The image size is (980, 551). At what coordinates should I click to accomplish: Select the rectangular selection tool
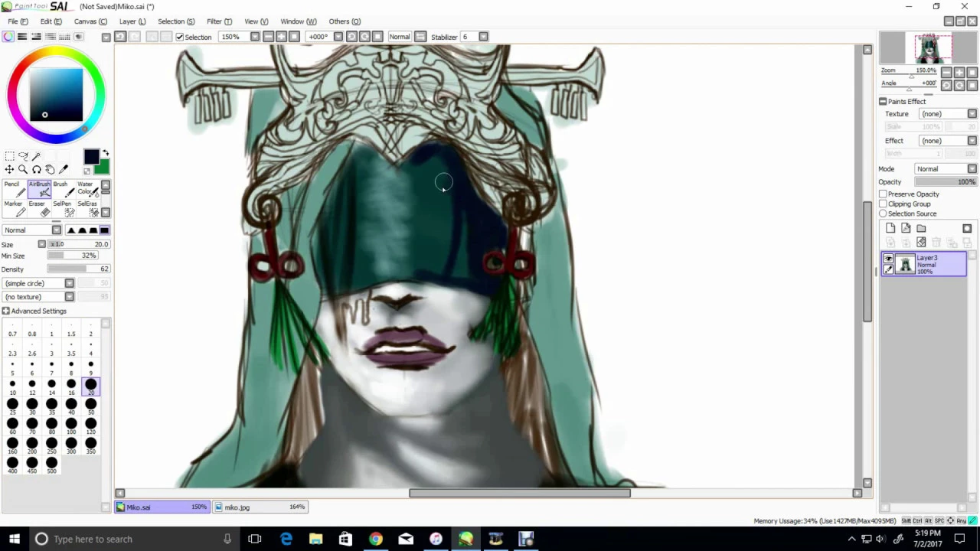(9, 156)
